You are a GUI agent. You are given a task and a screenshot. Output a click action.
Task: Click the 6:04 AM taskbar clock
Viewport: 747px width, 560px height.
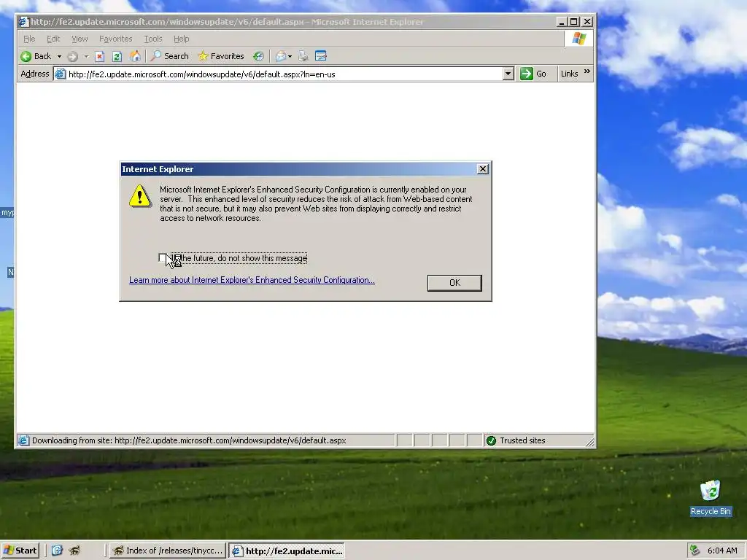coord(722,551)
